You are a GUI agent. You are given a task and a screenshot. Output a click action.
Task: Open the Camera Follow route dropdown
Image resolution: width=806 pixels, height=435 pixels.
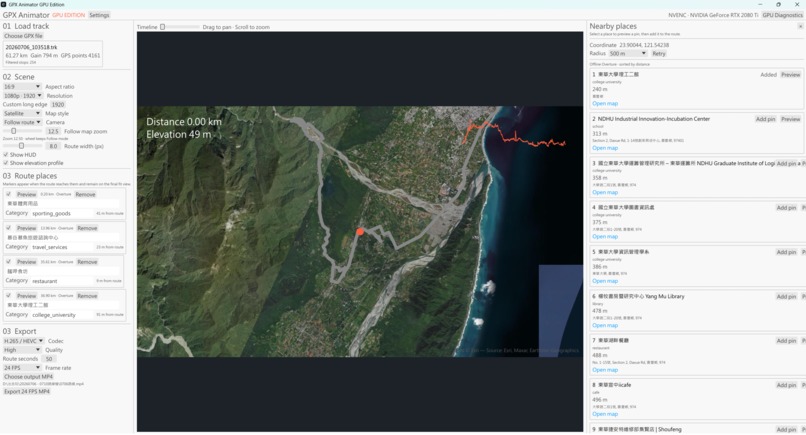point(22,122)
